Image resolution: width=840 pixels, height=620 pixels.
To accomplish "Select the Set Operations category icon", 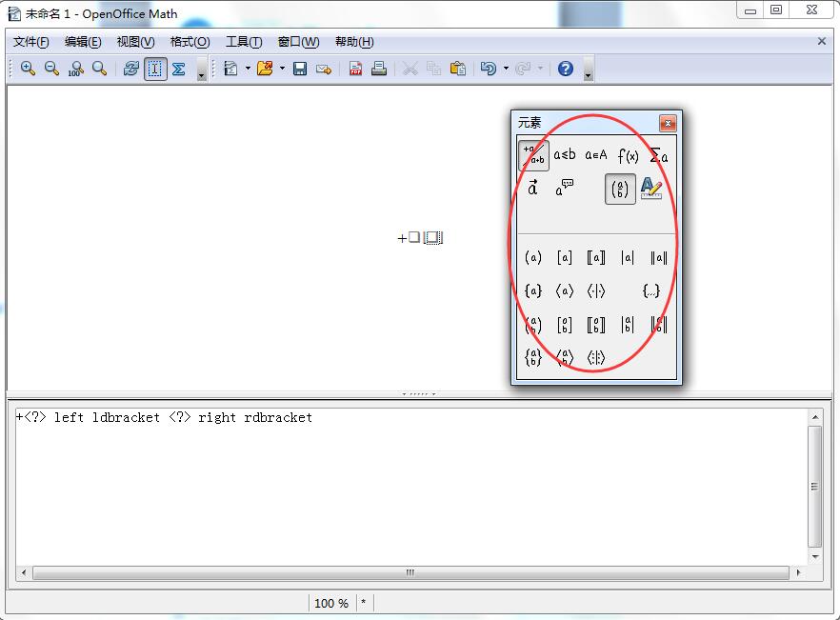I will click(x=595, y=155).
